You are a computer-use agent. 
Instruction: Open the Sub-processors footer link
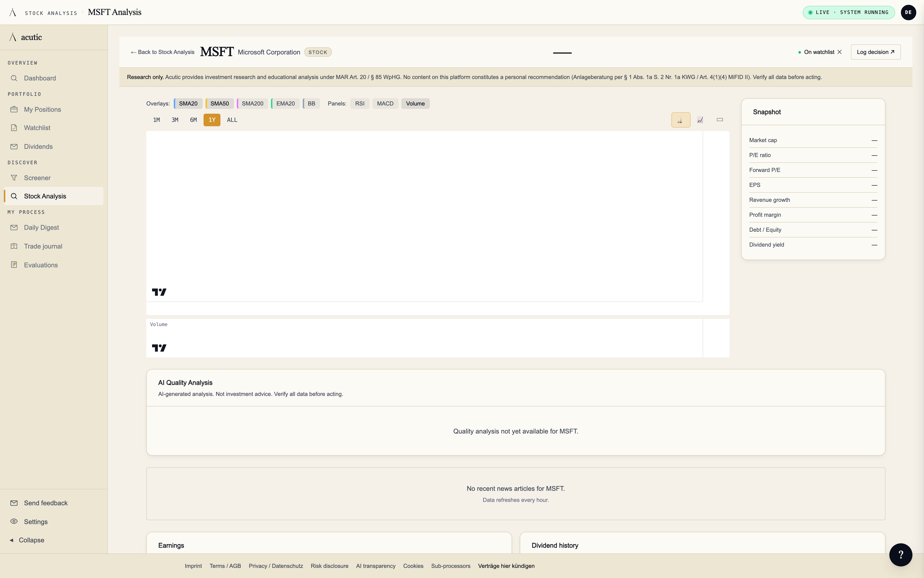point(450,566)
